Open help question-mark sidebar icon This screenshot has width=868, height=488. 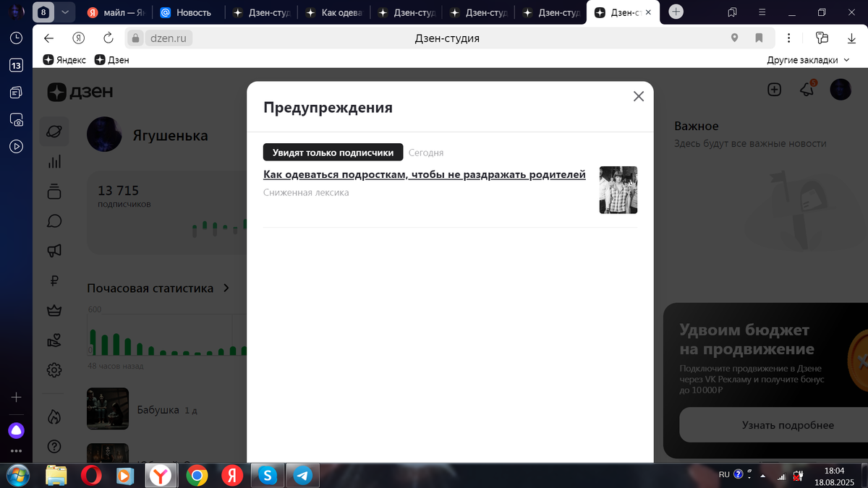(x=54, y=447)
